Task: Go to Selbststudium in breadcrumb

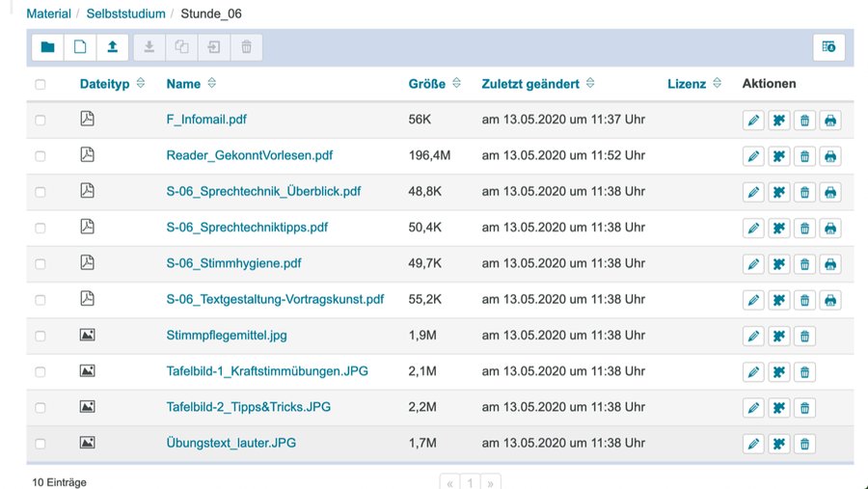Action: pos(125,14)
